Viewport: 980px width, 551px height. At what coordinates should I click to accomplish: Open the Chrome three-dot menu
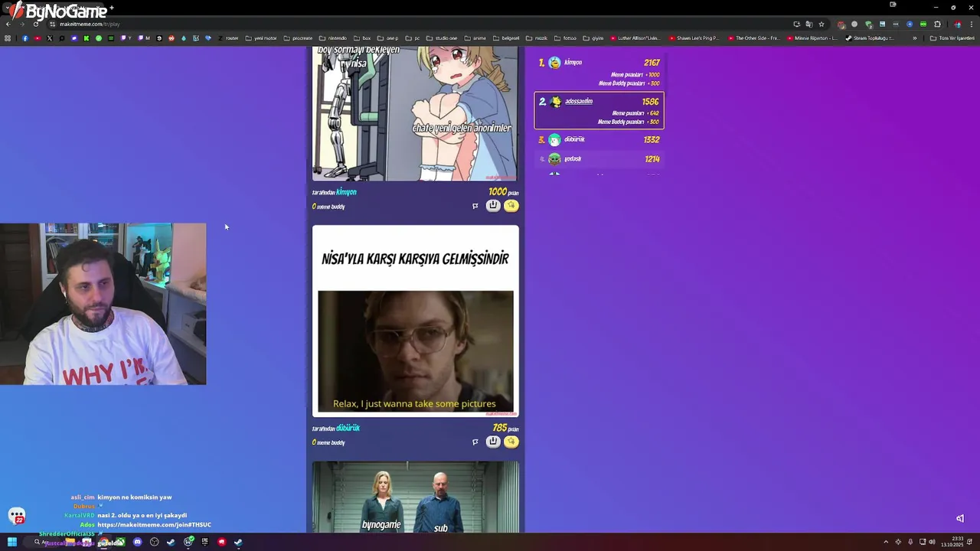[x=971, y=24]
